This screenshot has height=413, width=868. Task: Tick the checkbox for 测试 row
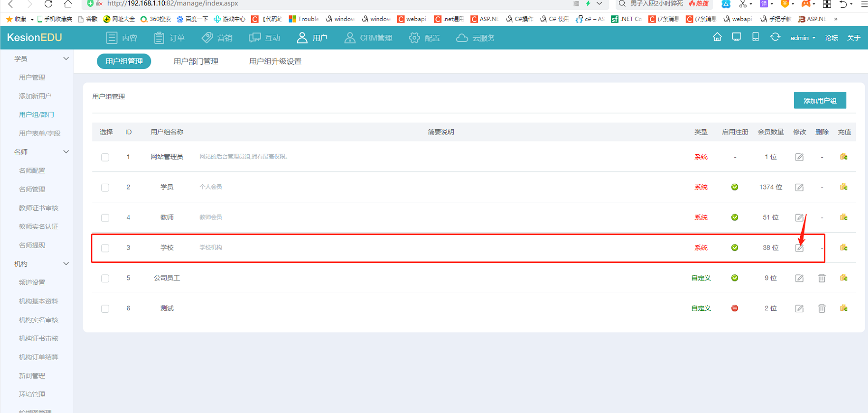[x=105, y=309]
